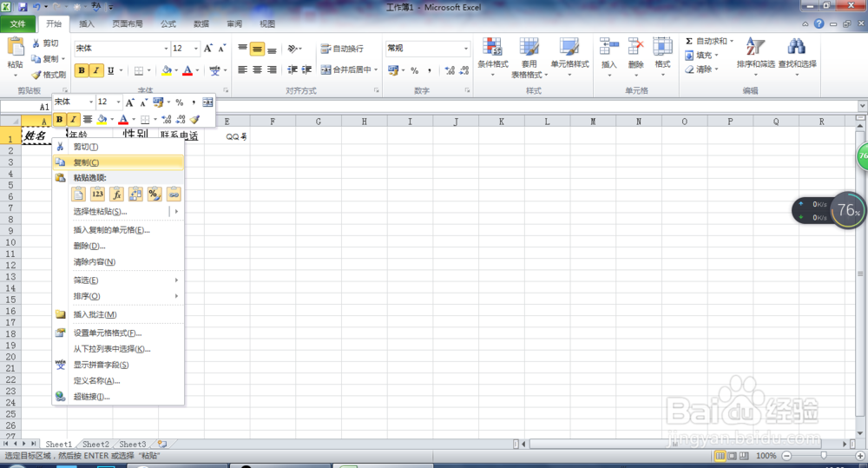Expand Paste Special submenu arrow
This screenshot has width=868, height=468.
(176, 212)
